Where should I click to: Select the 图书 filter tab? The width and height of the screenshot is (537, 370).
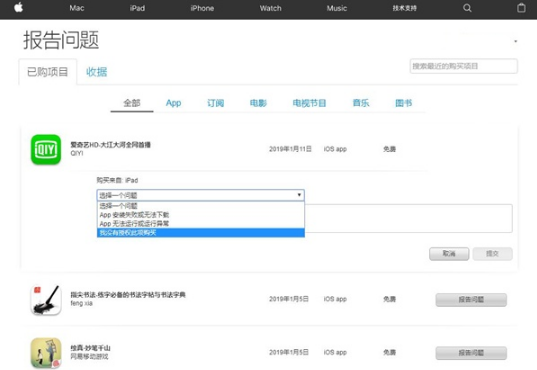pos(404,103)
